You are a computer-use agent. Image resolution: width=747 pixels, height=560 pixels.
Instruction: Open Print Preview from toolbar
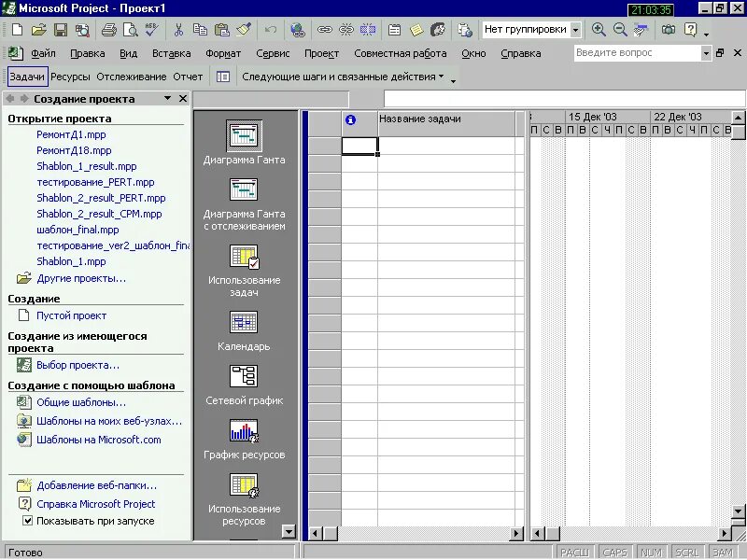click(x=130, y=30)
